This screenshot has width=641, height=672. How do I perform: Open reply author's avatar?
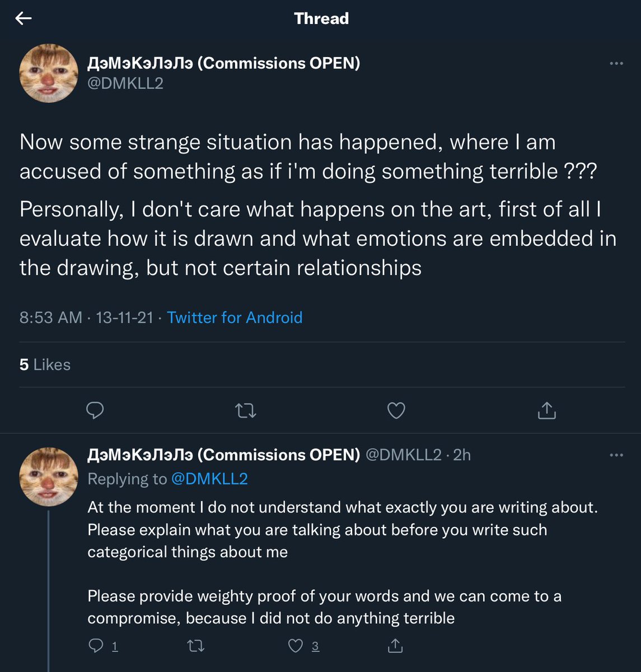tap(49, 477)
